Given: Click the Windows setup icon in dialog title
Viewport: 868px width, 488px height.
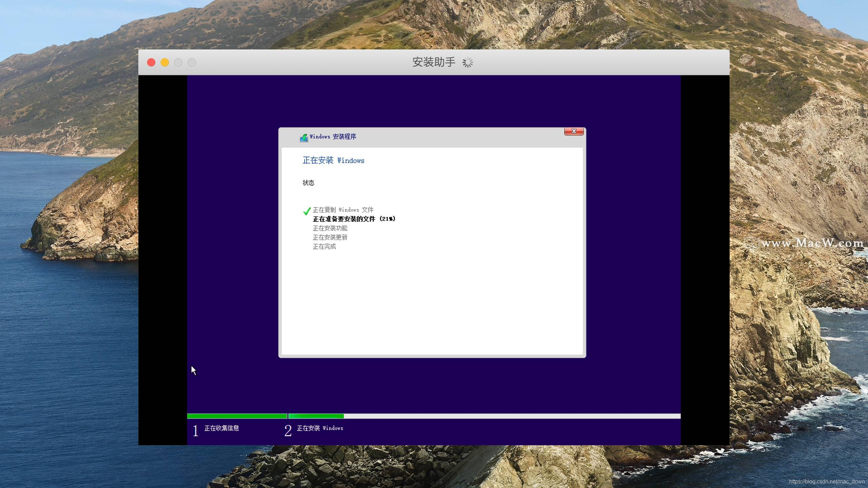Looking at the screenshot, I should coord(304,138).
